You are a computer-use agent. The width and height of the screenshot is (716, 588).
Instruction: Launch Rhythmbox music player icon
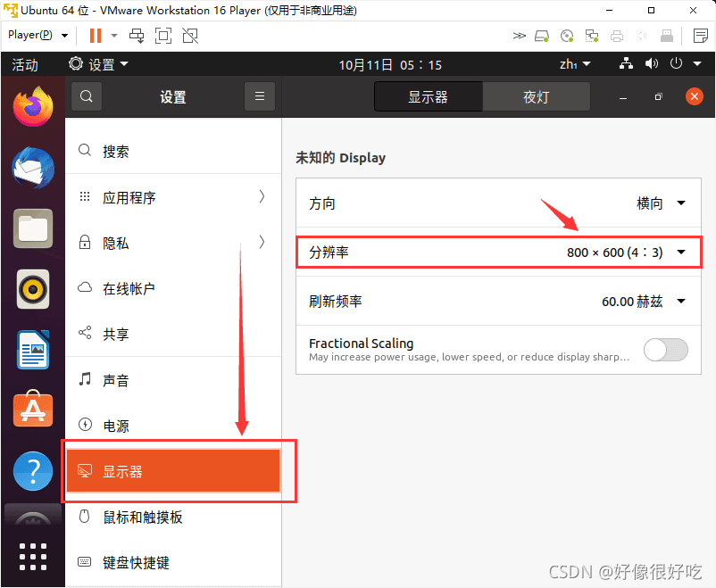tap(33, 289)
